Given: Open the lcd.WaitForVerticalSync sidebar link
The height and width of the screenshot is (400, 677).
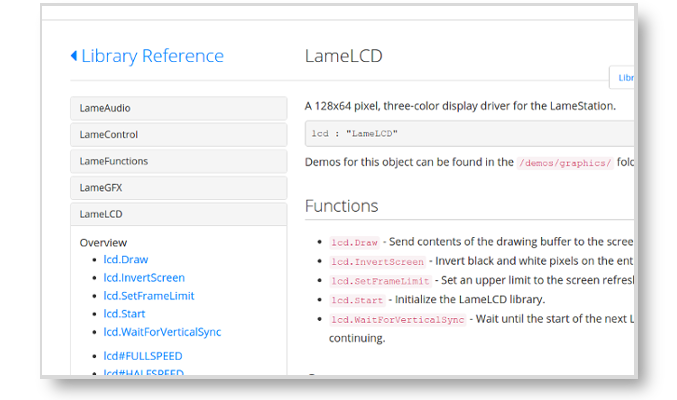Looking at the screenshot, I should tap(162, 332).
